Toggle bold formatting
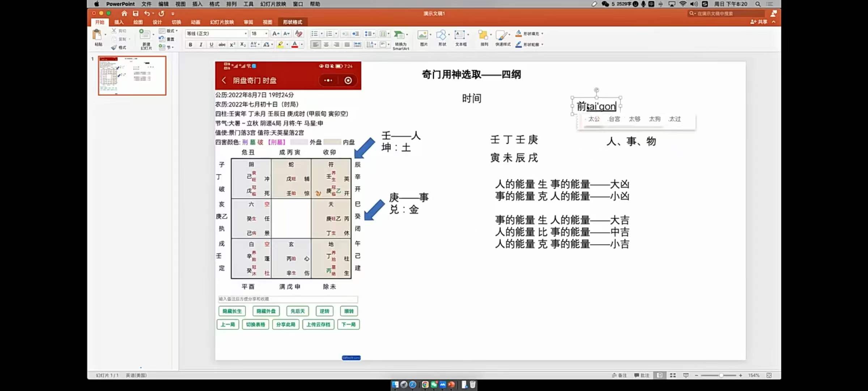Viewport: 868px width, 391px height. [190, 45]
